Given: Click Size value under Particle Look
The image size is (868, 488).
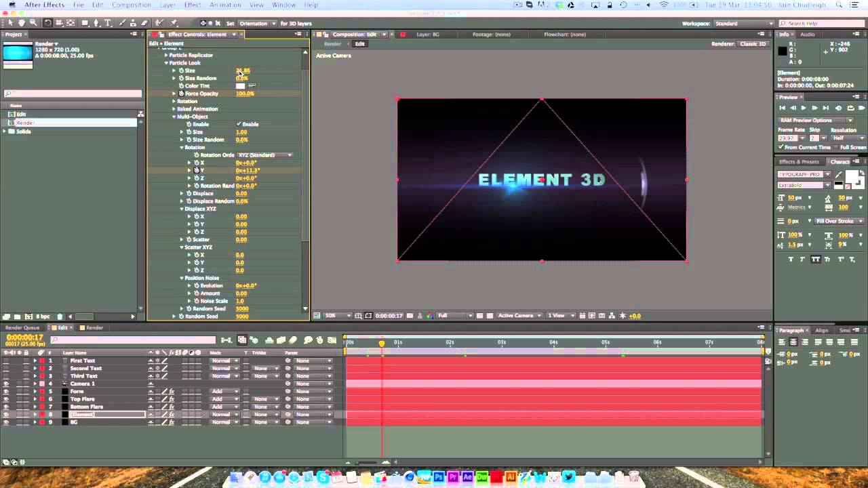Looking at the screenshot, I should tap(243, 70).
